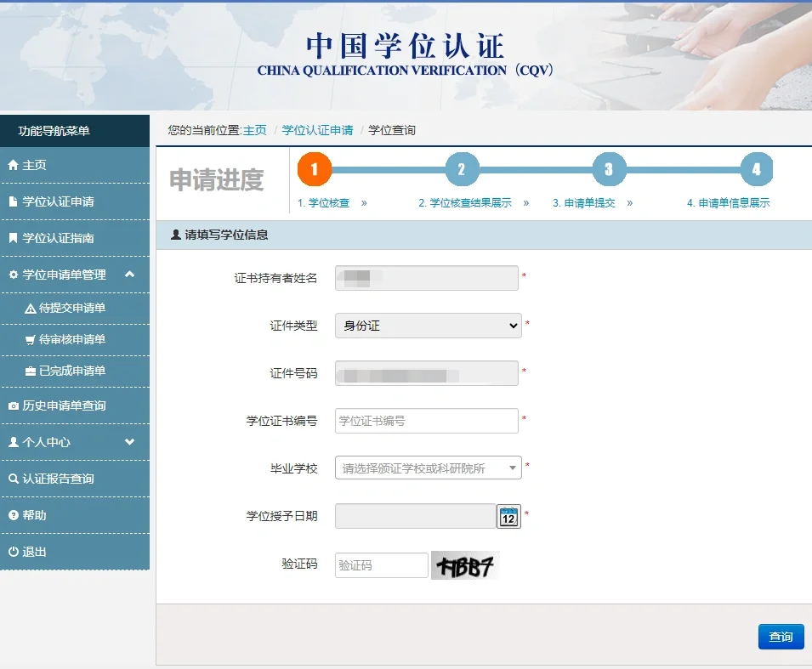Click the gear icon beside 学位申请单管理
Viewport: 812px width, 669px height.
[13, 275]
